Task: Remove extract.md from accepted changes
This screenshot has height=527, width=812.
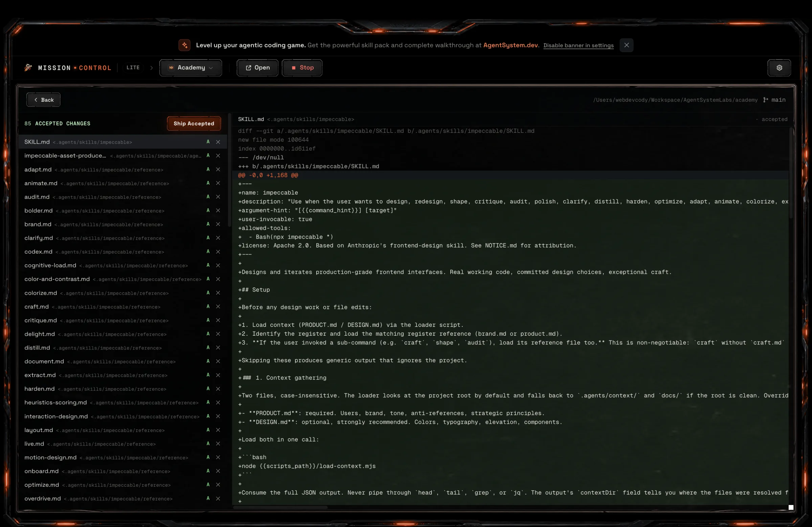Action: click(218, 375)
